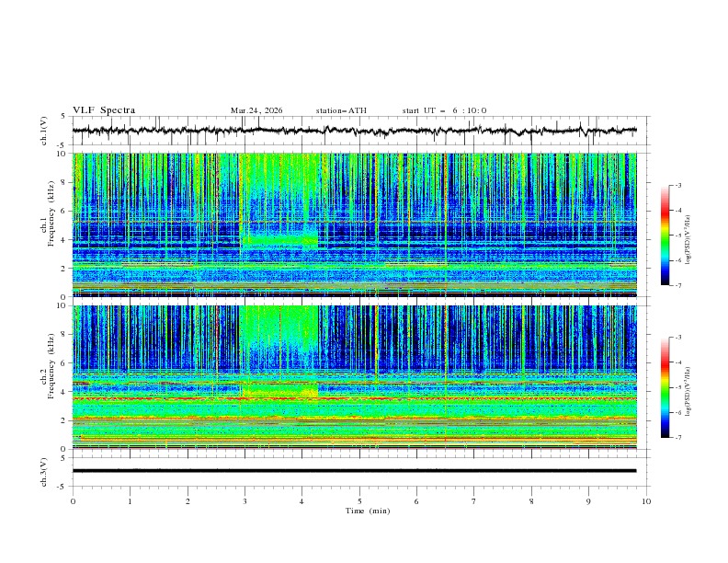This screenshot has height=563, width=728.
Task: Click the station=ATH label
Action: tap(341, 110)
